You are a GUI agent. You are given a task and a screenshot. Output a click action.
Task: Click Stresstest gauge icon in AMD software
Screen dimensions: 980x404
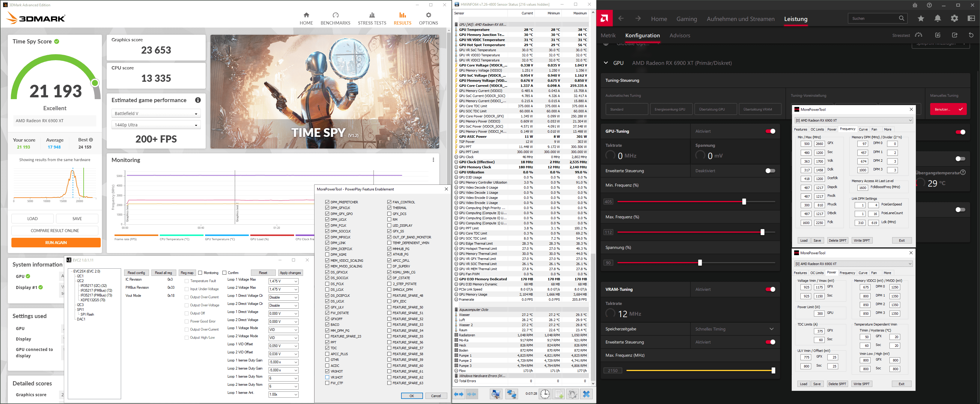pyautogui.click(x=919, y=35)
